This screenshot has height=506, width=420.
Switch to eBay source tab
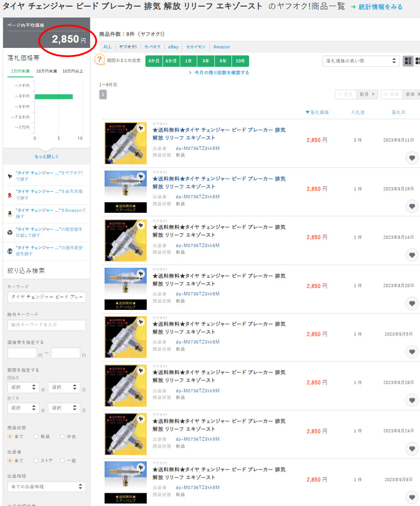pyautogui.click(x=173, y=47)
